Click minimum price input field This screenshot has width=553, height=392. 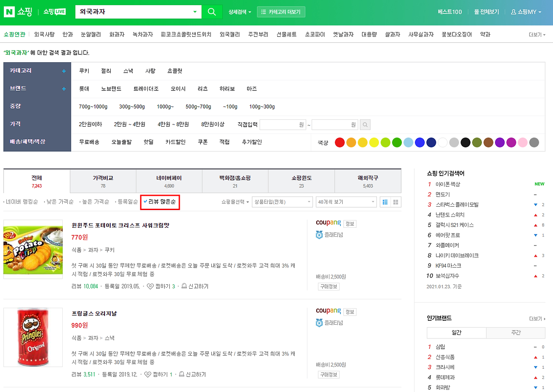tap(283, 125)
